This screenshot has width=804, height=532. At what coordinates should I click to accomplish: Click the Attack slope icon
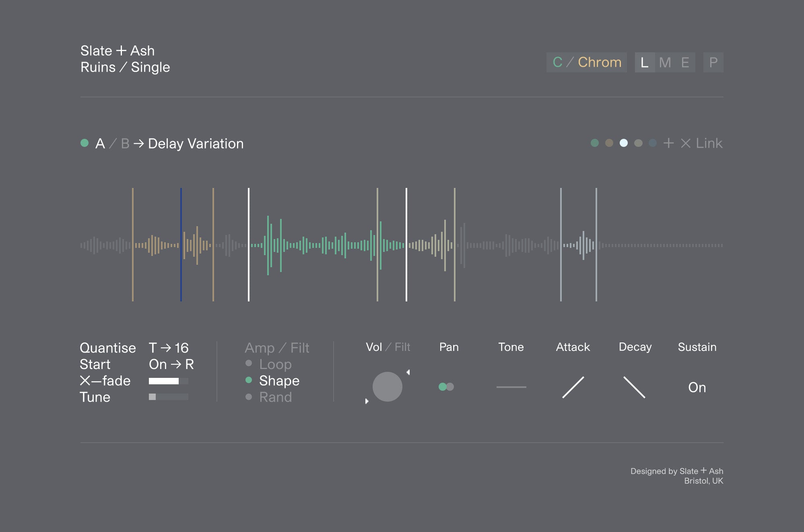[x=573, y=387]
